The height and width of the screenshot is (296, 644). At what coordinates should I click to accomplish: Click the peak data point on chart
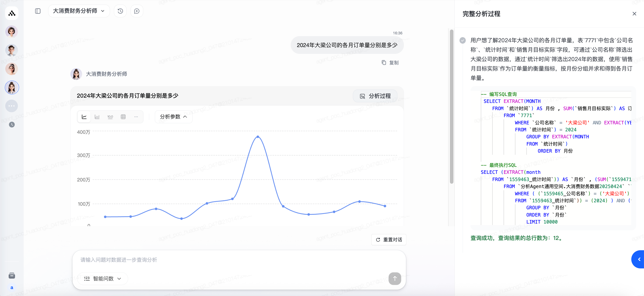coord(258,137)
